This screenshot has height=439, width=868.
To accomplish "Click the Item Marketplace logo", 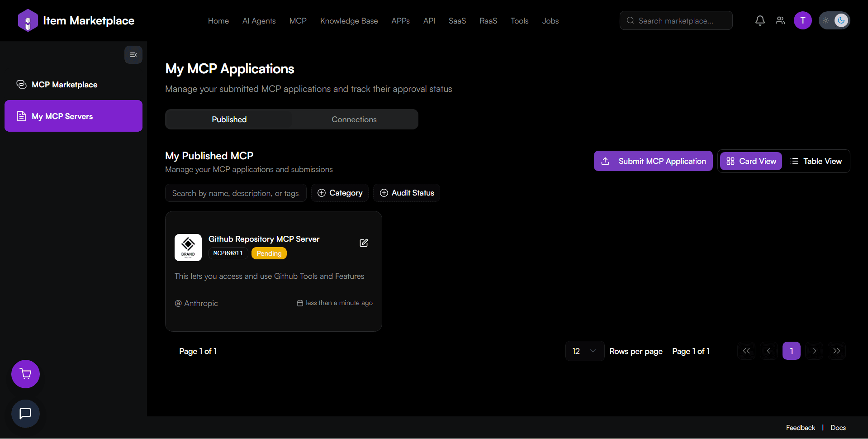I will click(x=76, y=21).
